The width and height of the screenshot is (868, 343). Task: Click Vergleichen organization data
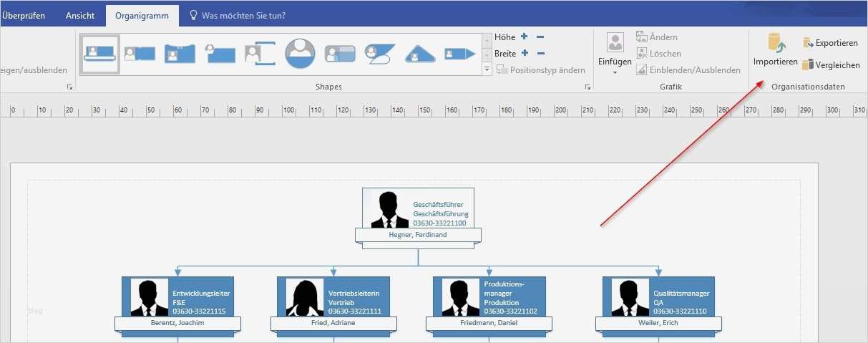pyautogui.click(x=831, y=64)
